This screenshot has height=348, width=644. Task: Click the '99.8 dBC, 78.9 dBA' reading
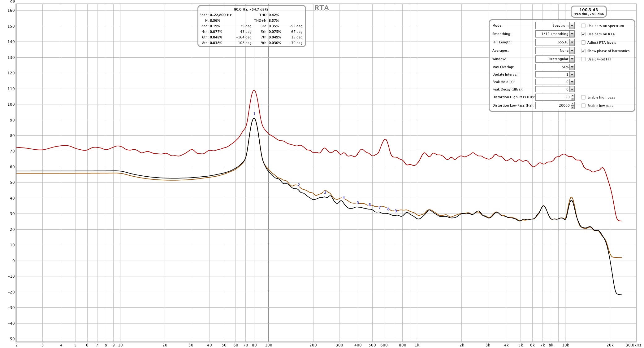[x=589, y=14]
